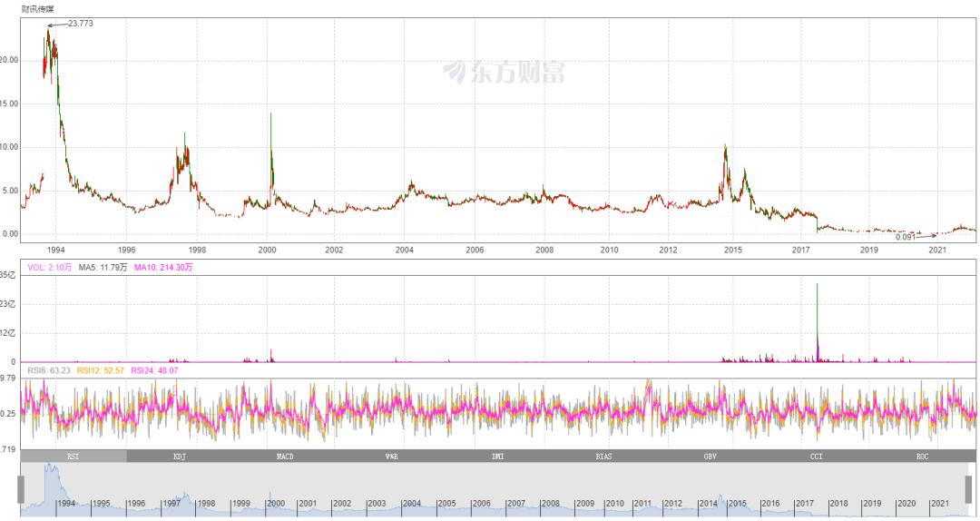Click the 2011 marker in range navigator
This screenshot has height=521, width=980.
click(642, 503)
